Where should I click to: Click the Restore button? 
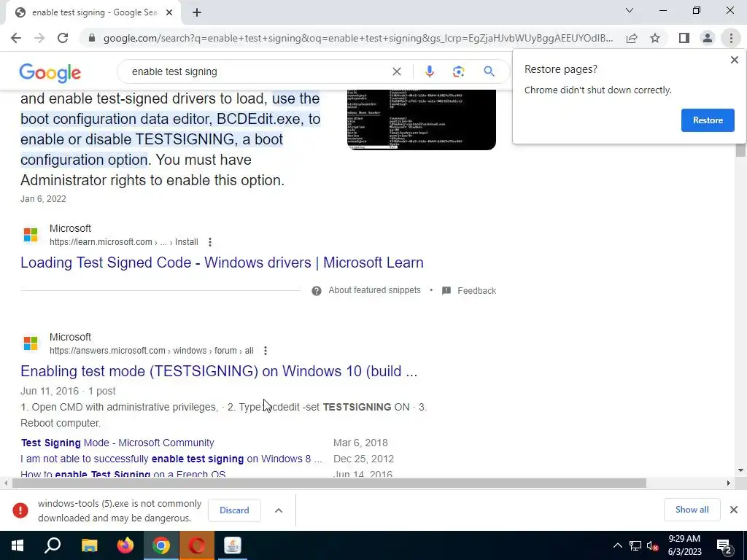point(708,120)
